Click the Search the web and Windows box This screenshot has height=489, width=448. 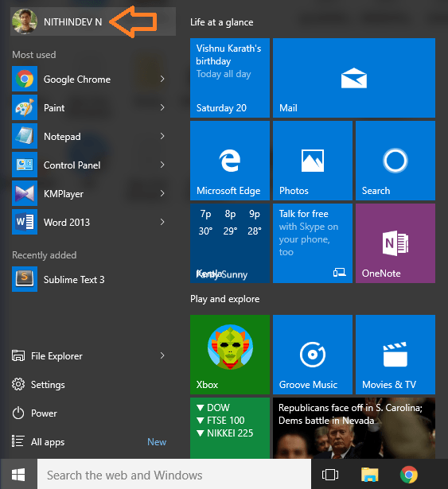coord(174,475)
